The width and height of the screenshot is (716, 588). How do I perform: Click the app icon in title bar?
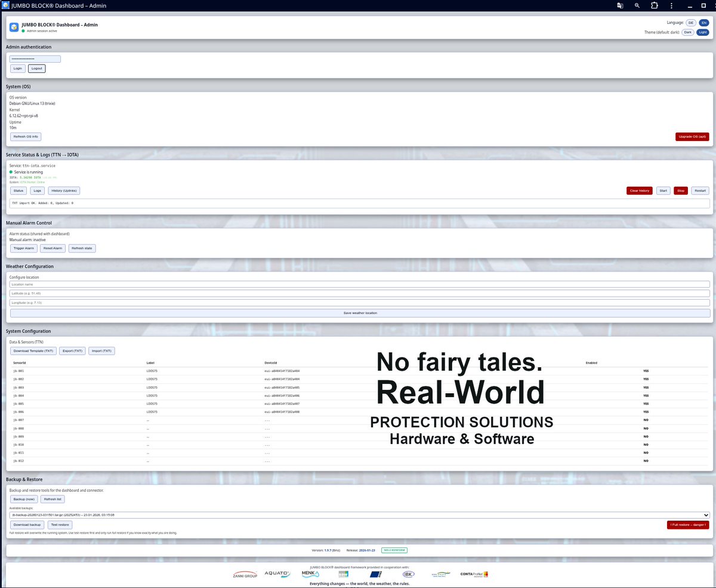pyautogui.click(x=6, y=5)
